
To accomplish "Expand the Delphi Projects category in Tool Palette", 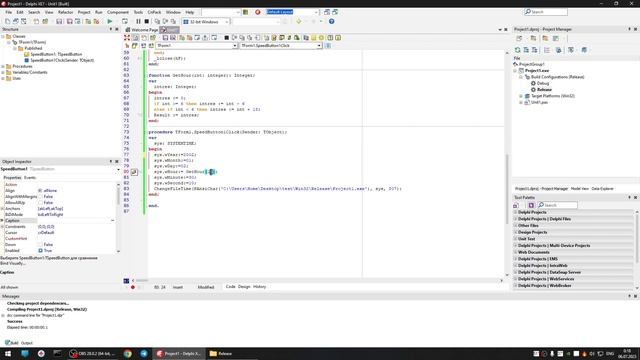I will point(516,212).
